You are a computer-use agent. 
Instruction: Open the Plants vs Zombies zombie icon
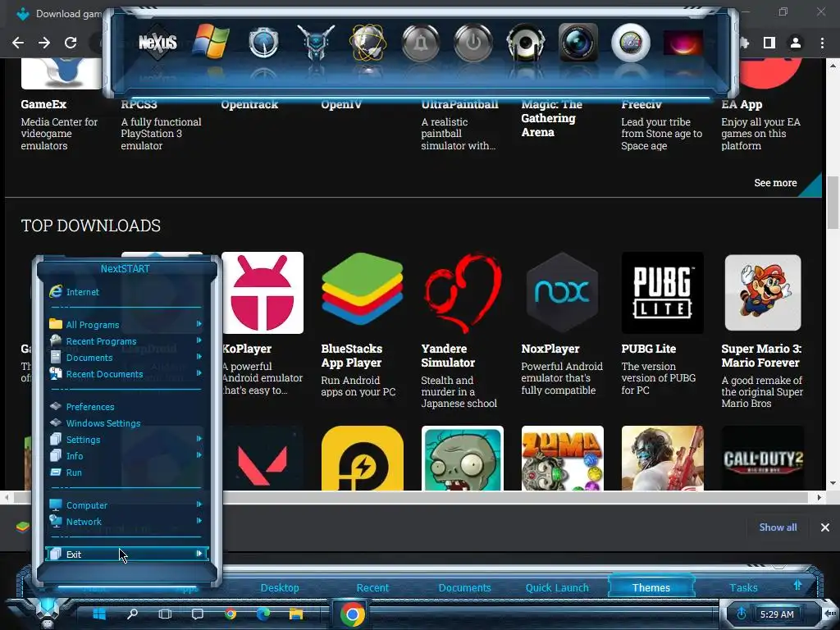pos(463,458)
